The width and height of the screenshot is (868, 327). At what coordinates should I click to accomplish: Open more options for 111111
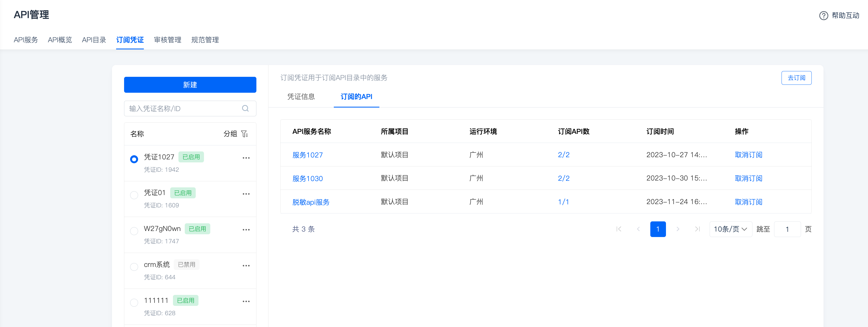[x=246, y=301]
